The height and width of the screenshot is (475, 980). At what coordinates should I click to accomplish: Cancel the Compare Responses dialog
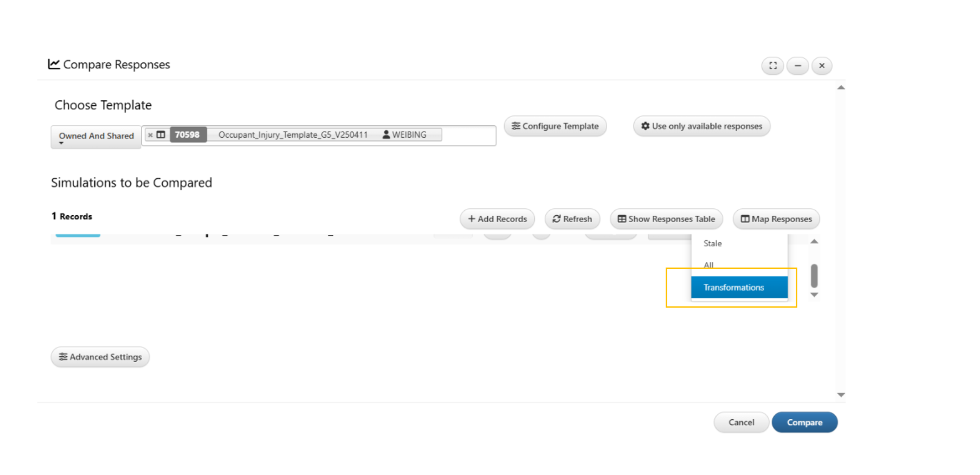coord(741,422)
